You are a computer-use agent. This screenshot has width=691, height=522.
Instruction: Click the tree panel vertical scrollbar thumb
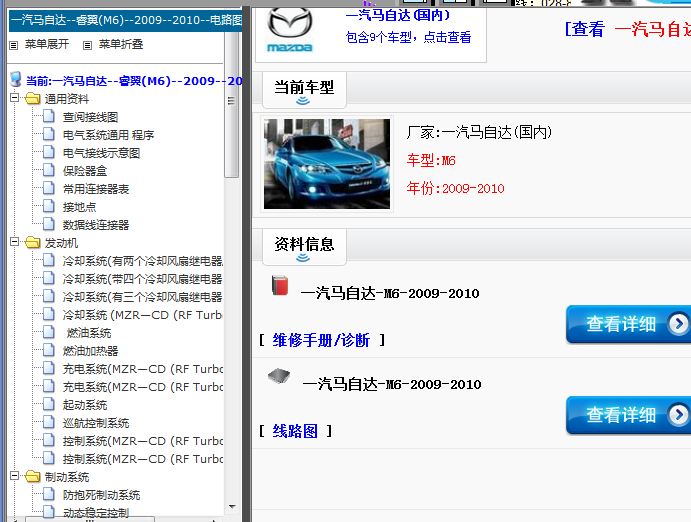(x=231, y=106)
